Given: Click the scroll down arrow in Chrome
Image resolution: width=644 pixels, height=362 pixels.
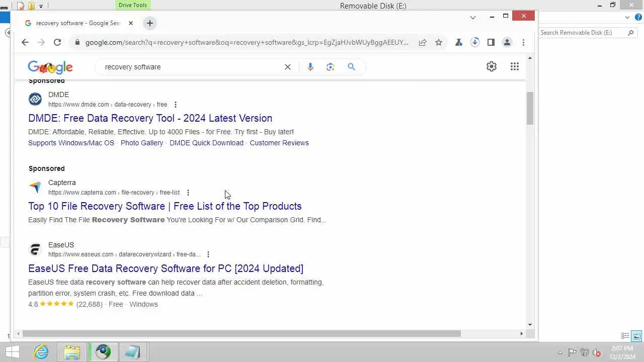Looking at the screenshot, I should coord(530,325).
